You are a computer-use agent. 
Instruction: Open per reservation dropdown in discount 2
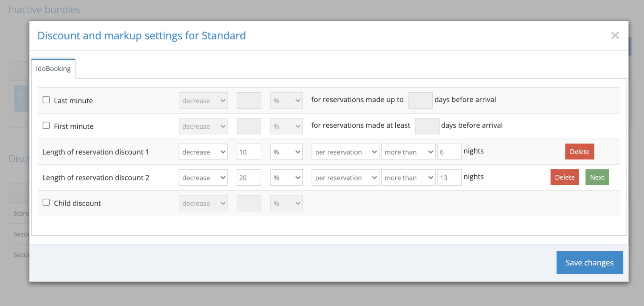click(x=345, y=178)
